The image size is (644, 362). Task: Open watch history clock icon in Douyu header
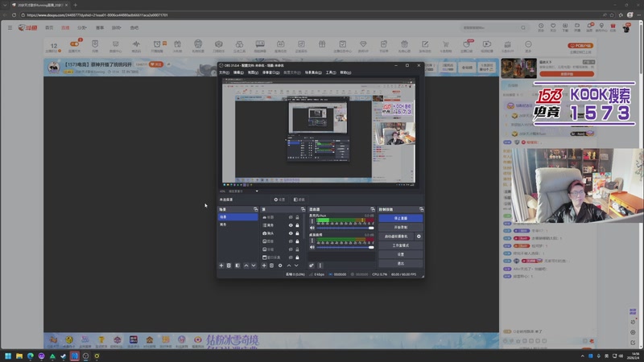click(x=541, y=27)
